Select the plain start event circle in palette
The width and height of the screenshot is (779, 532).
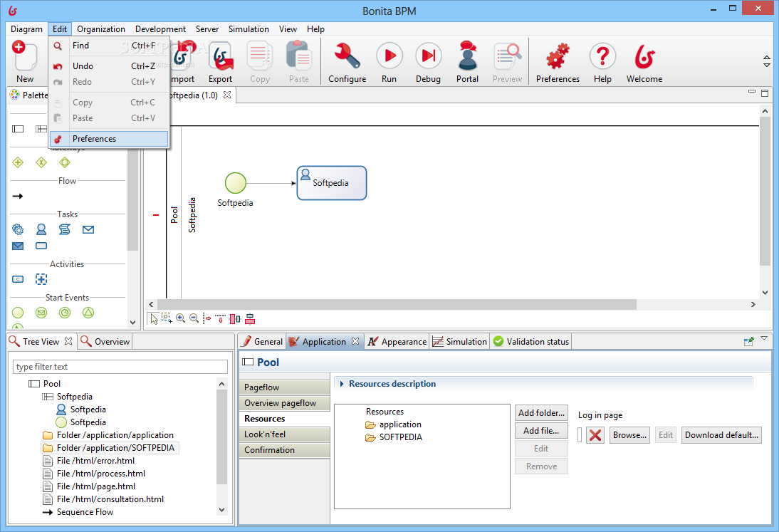tap(18, 313)
